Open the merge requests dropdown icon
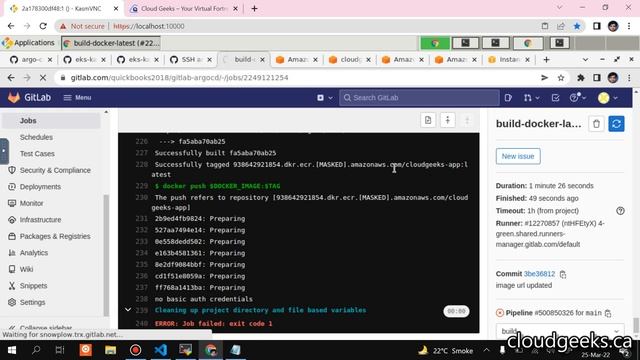The width and height of the screenshot is (640, 360). [531, 98]
